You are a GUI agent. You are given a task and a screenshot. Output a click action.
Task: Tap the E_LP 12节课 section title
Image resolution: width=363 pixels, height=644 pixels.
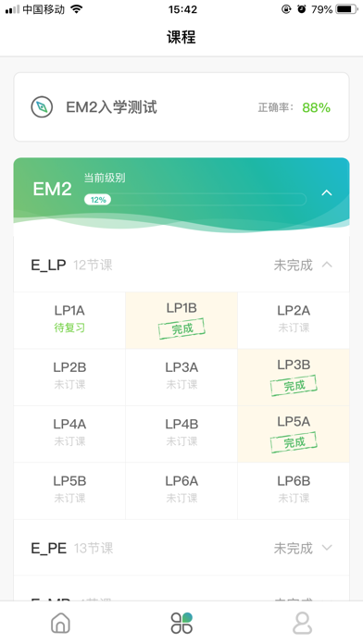coord(71,265)
